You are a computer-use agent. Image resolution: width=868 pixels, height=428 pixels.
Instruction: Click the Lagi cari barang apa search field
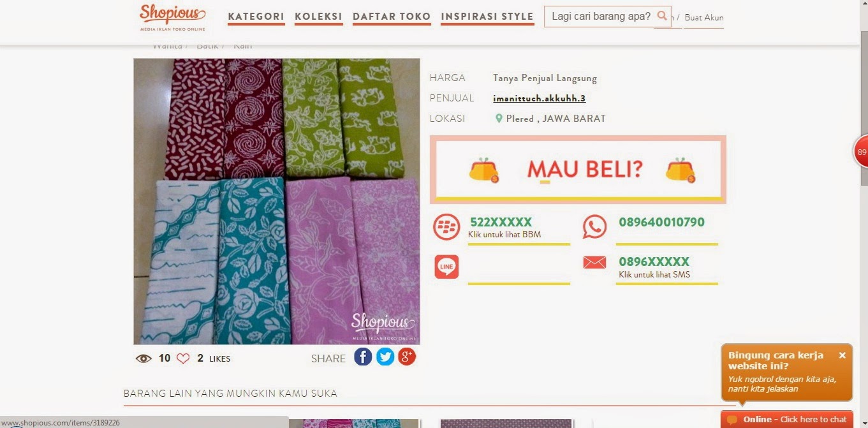(x=601, y=17)
